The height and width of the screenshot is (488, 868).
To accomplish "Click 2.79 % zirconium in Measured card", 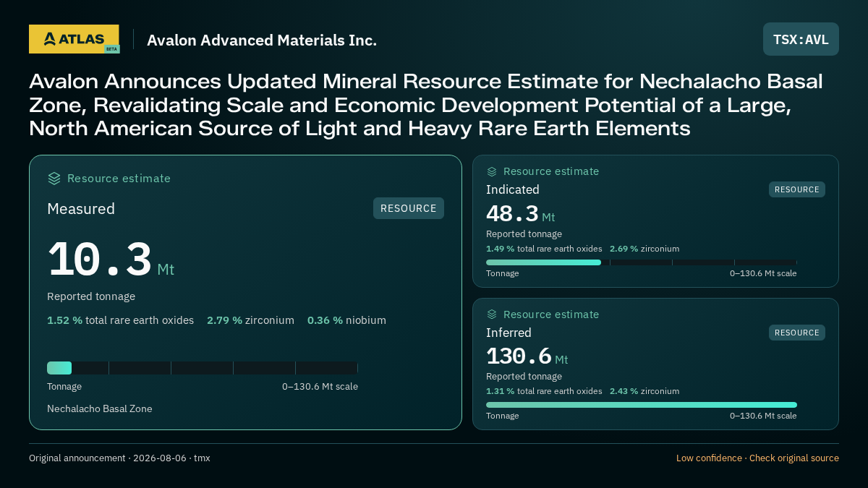I will [250, 320].
